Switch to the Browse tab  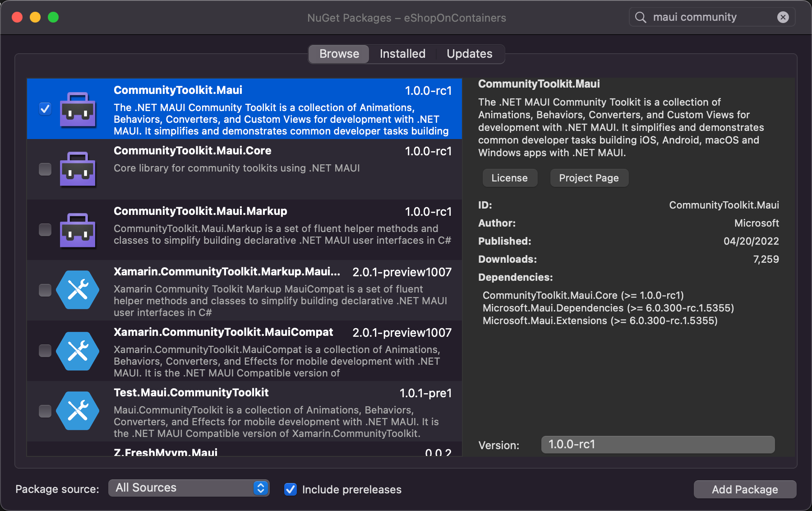coord(339,54)
